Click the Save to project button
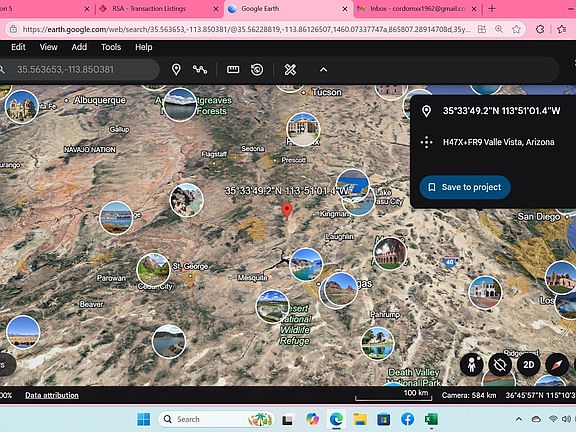Image resolution: width=576 pixels, height=432 pixels. 465,187
